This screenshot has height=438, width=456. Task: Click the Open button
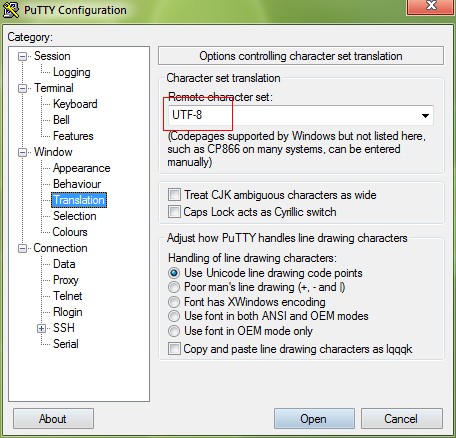314,419
